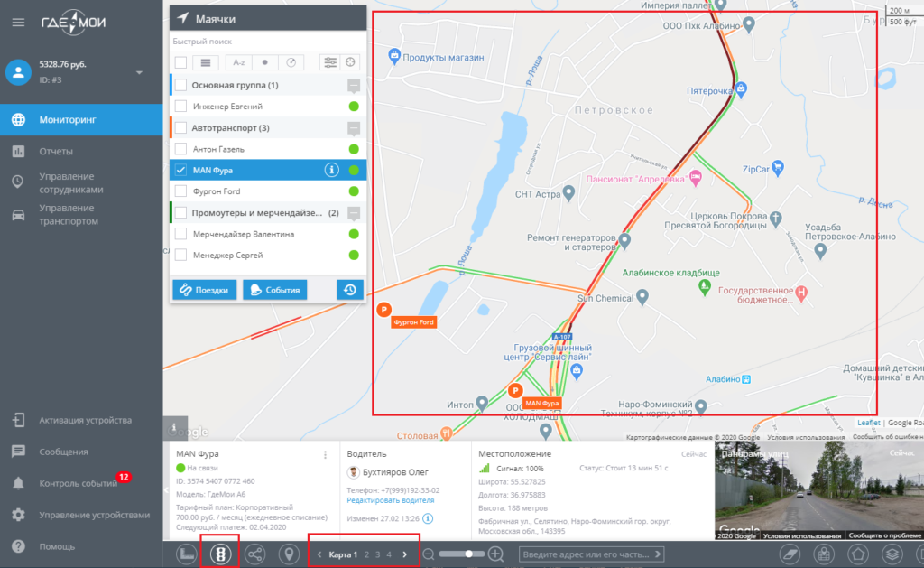Viewport: 924px width, 568px height.
Task: Select the eraser tool
Action: 790,554
